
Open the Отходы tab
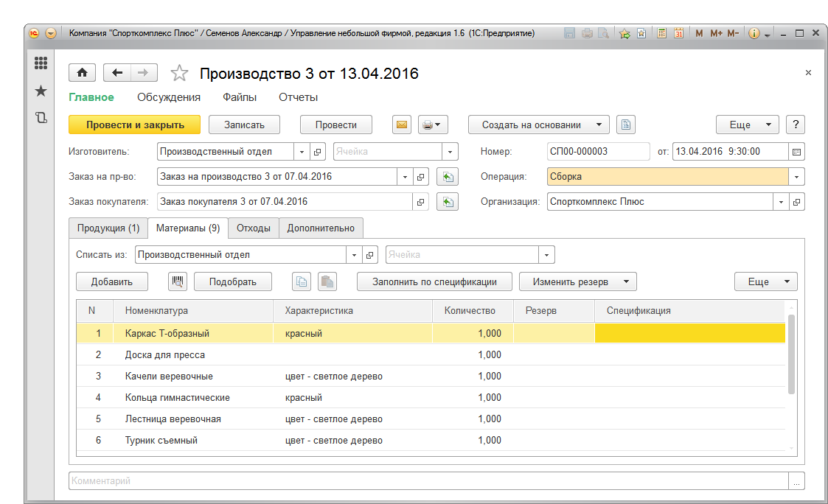[253, 228]
